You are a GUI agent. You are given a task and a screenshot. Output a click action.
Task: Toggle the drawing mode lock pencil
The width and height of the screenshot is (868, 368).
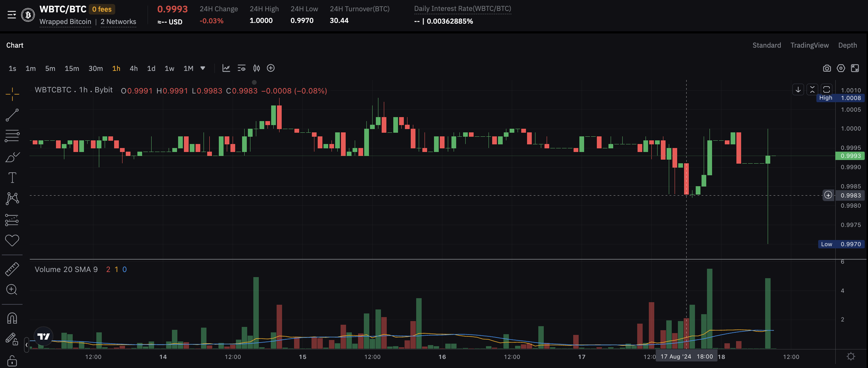pos(12,339)
